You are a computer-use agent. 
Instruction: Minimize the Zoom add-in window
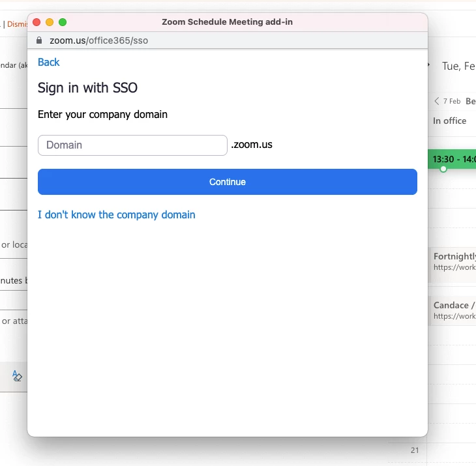(x=50, y=22)
